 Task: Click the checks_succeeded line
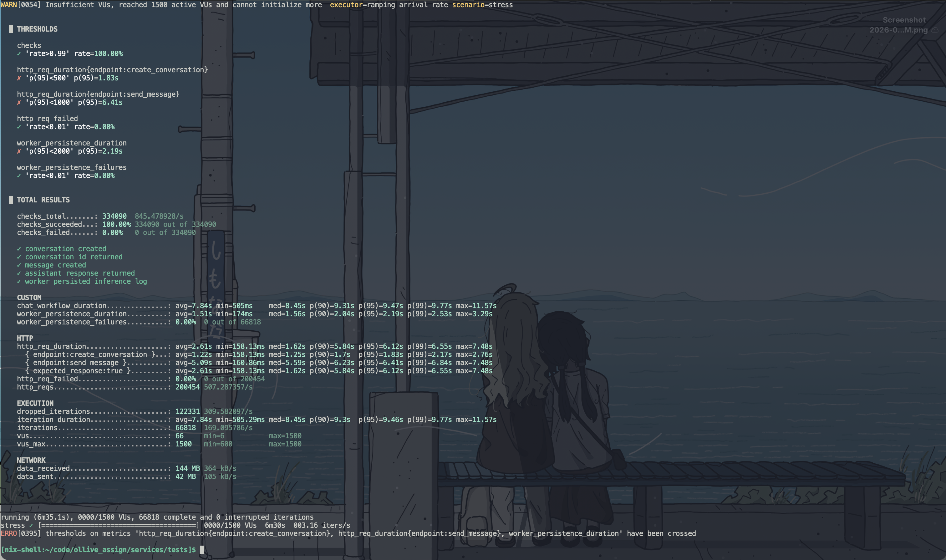click(117, 224)
